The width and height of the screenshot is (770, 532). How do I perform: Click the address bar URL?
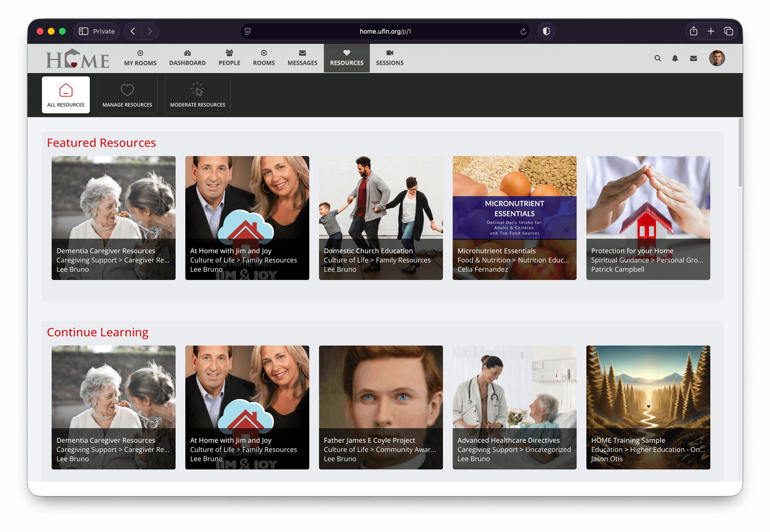(385, 31)
